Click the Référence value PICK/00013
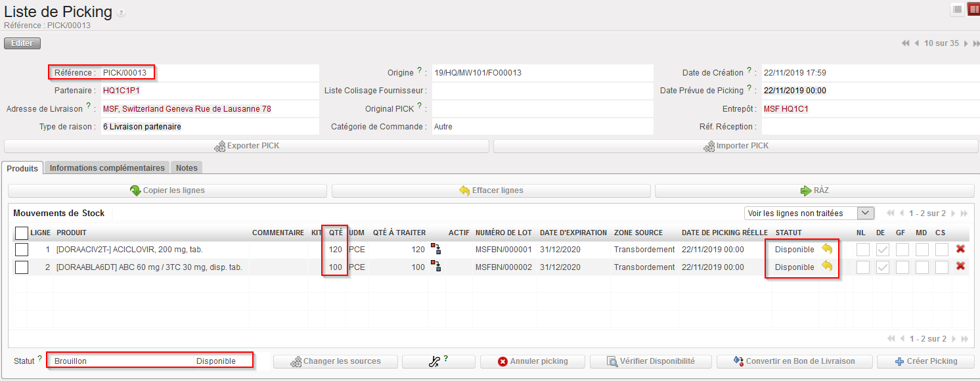 125,73
